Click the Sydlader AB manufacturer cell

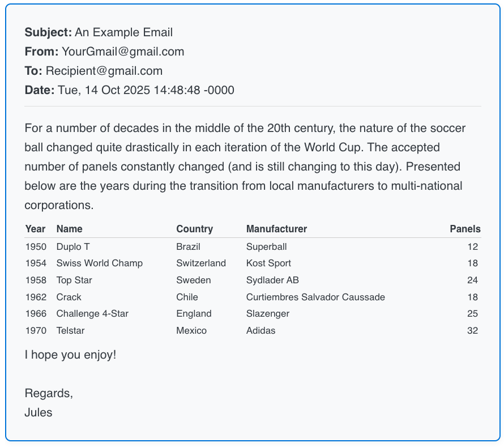(x=272, y=280)
